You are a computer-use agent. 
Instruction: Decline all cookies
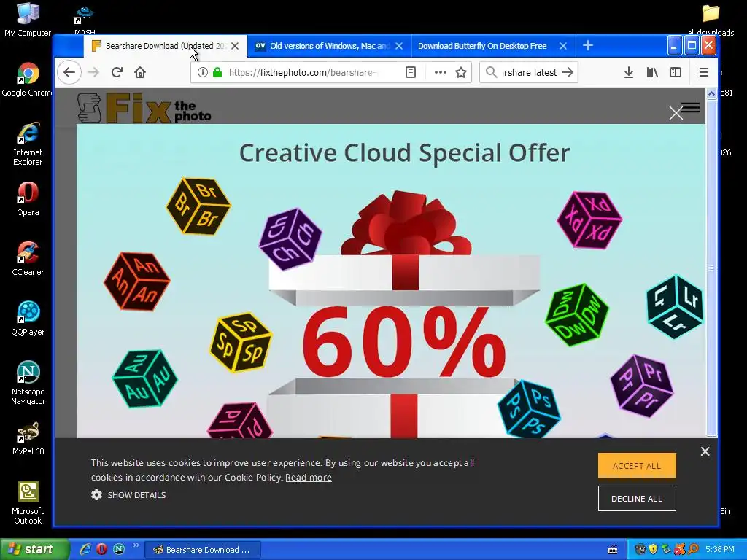(637, 499)
